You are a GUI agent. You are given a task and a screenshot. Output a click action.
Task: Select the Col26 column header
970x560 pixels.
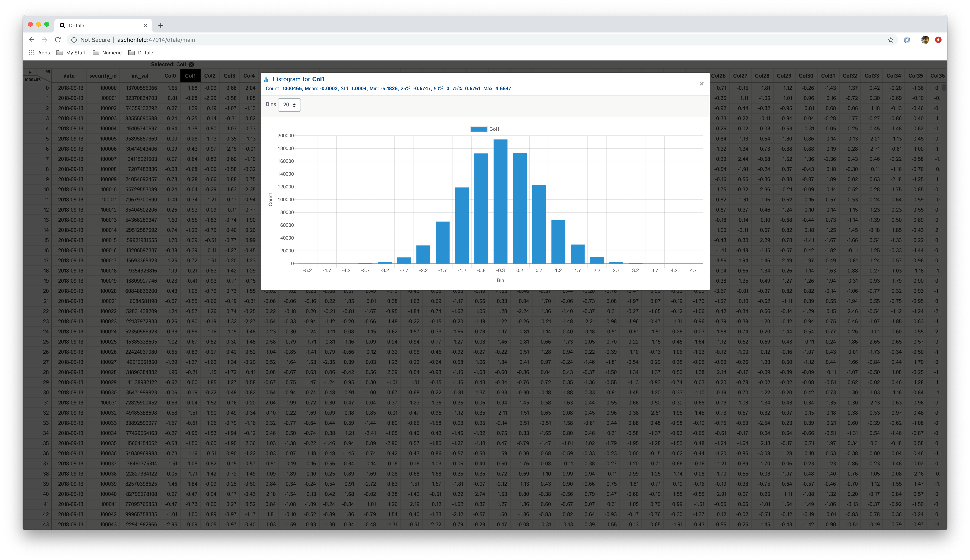[x=718, y=76]
